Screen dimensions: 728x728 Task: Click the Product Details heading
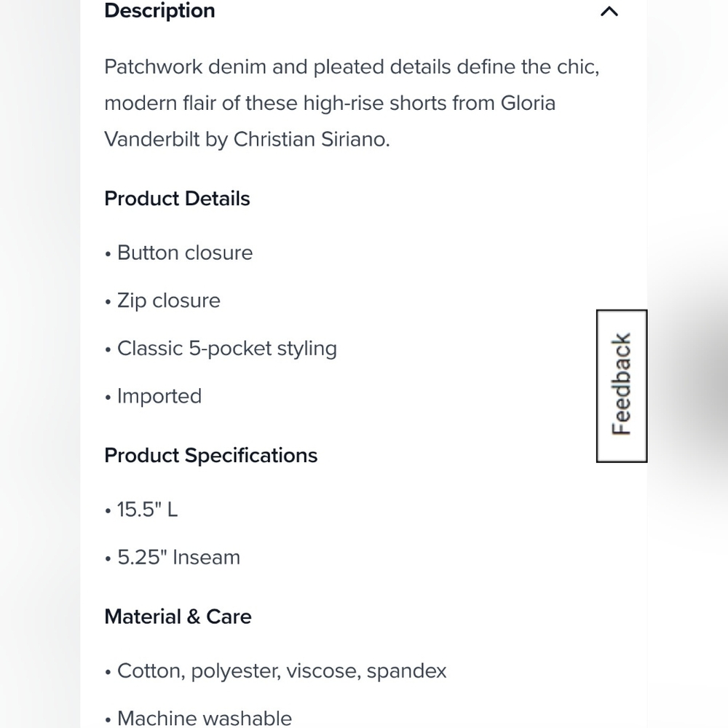(177, 199)
